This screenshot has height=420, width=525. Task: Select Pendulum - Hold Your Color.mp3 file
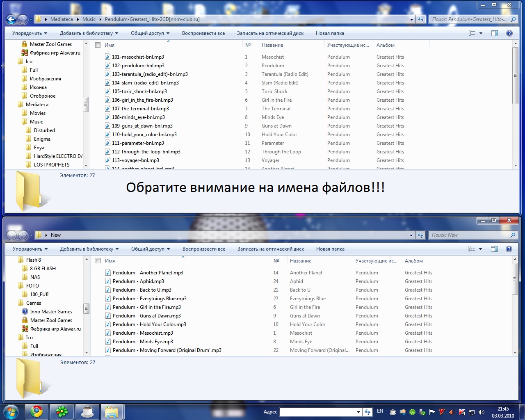pos(149,324)
